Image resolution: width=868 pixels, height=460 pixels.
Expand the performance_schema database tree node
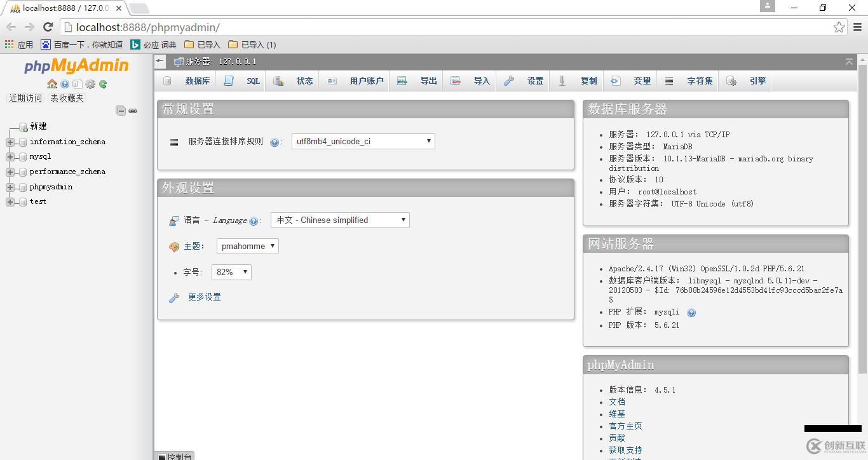pyautogui.click(x=10, y=172)
